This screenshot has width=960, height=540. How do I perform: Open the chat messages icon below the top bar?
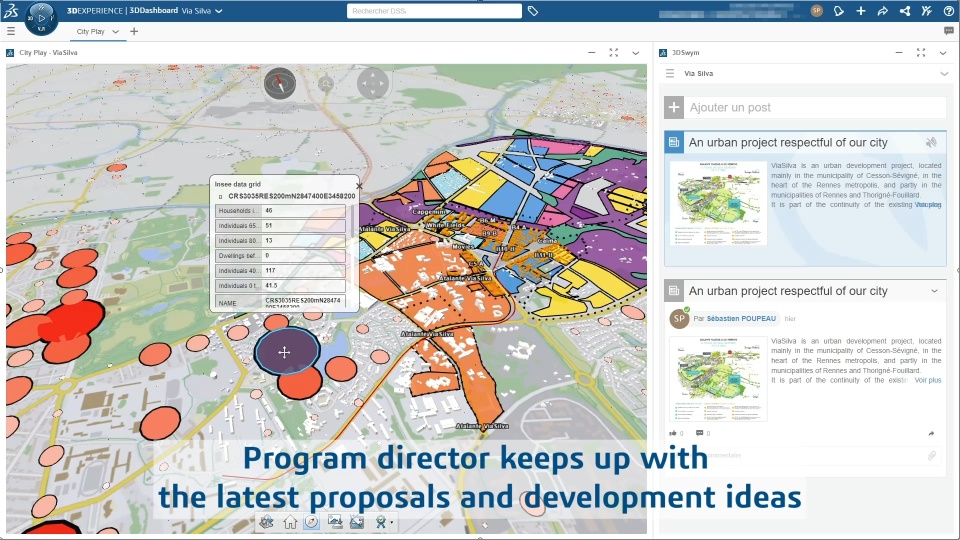[948, 31]
